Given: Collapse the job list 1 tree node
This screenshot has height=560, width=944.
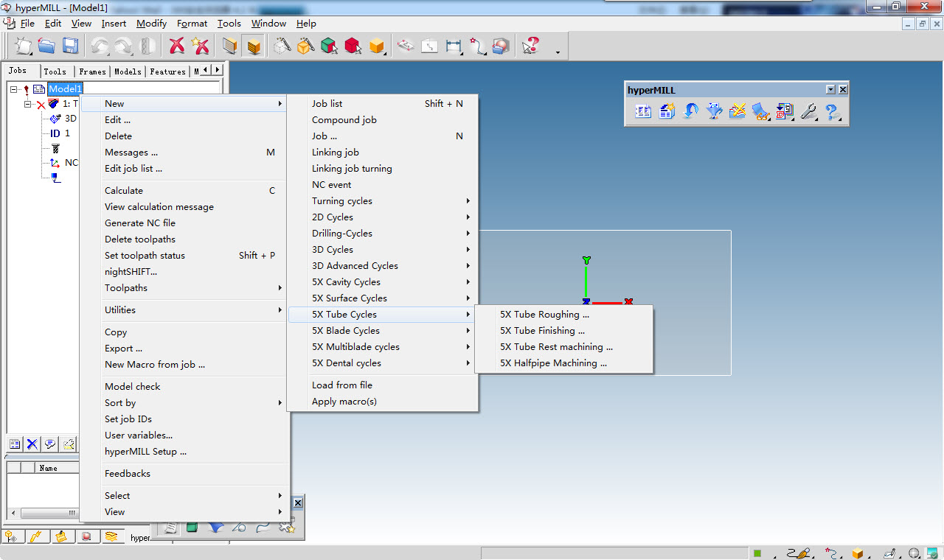Looking at the screenshot, I should pyautogui.click(x=27, y=104).
